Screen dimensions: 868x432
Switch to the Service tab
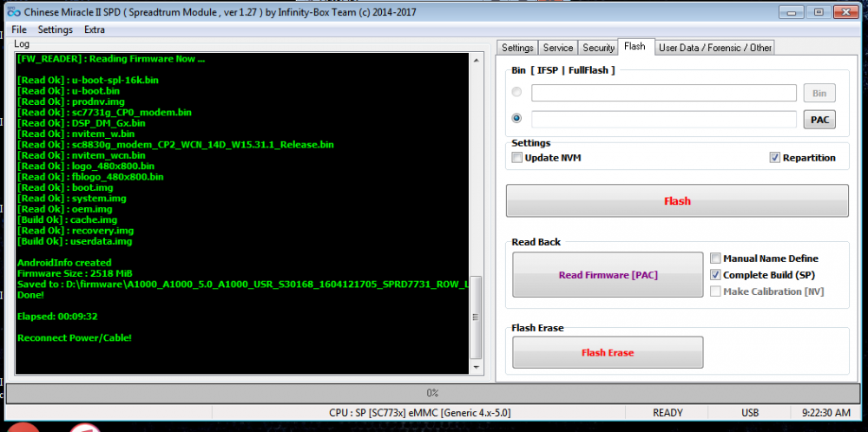(557, 48)
